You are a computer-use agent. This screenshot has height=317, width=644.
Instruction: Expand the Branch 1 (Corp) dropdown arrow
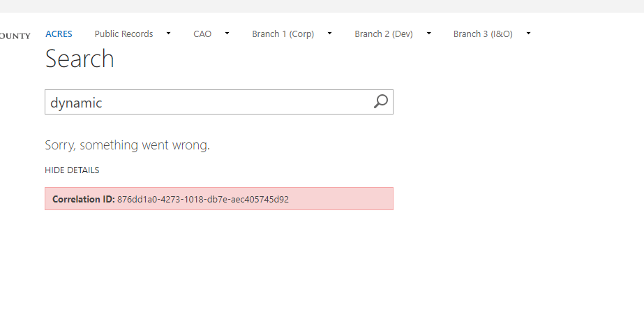[329, 34]
